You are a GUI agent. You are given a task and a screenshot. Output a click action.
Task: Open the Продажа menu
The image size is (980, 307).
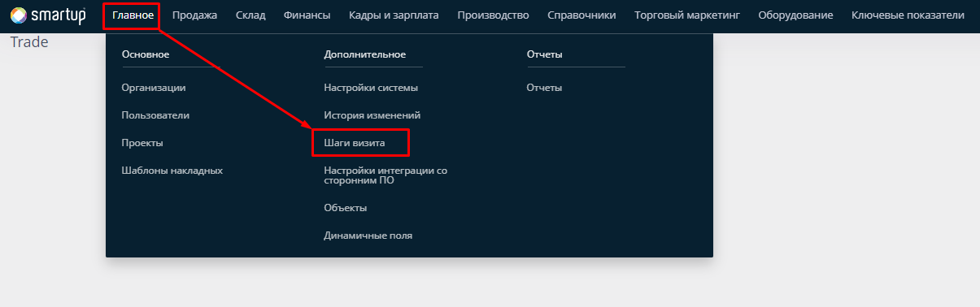click(194, 15)
